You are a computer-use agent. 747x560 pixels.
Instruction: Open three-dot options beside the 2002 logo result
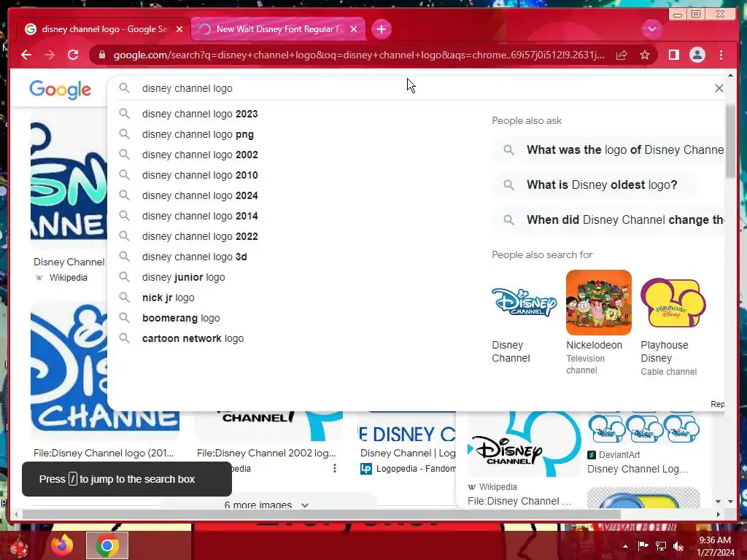click(335, 469)
